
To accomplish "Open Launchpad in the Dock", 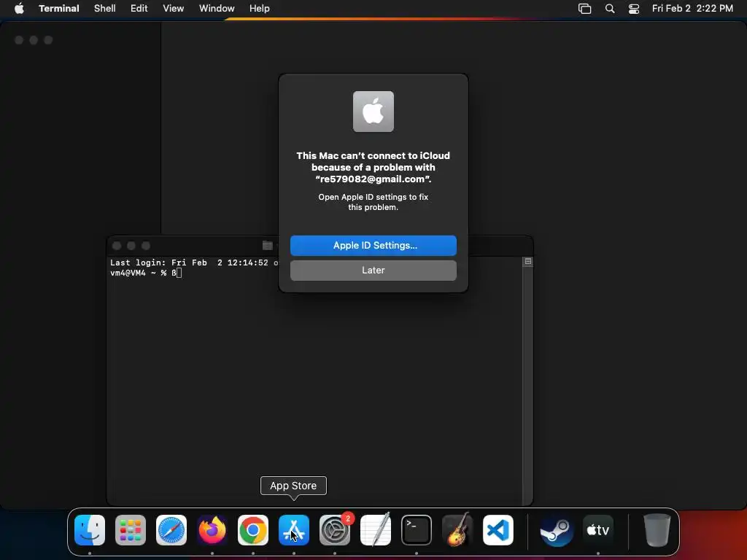I will click(x=131, y=530).
